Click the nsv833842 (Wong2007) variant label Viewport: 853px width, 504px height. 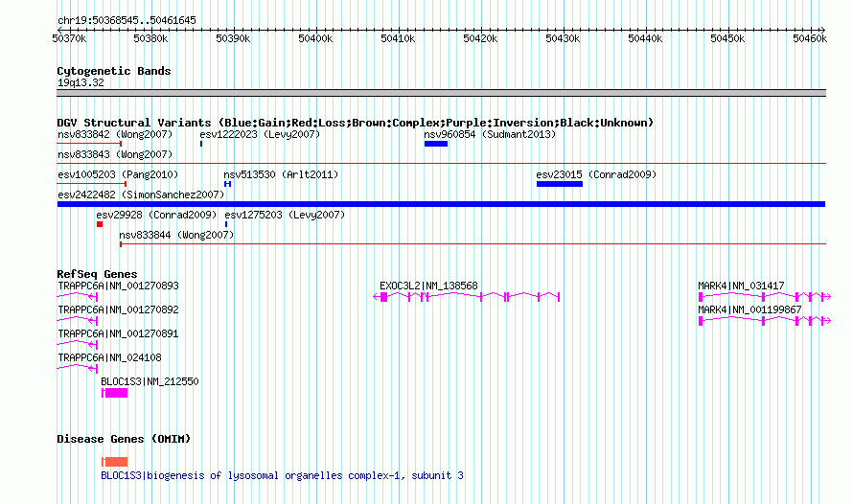coord(115,134)
